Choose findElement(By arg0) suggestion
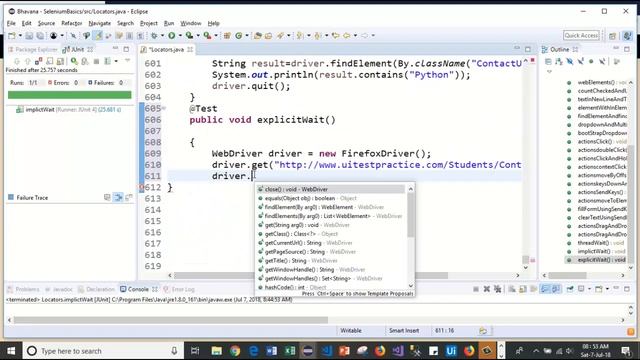The width and height of the screenshot is (640, 360). point(331,207)
